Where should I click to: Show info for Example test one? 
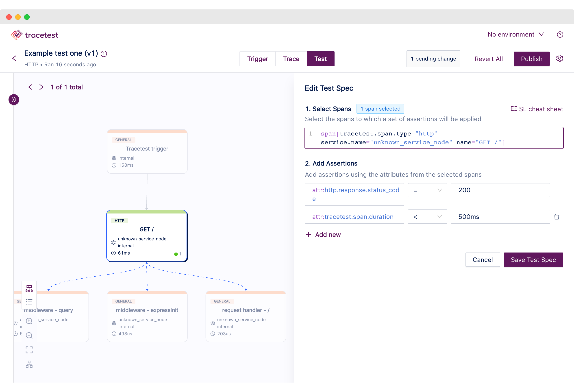(104, 54)
